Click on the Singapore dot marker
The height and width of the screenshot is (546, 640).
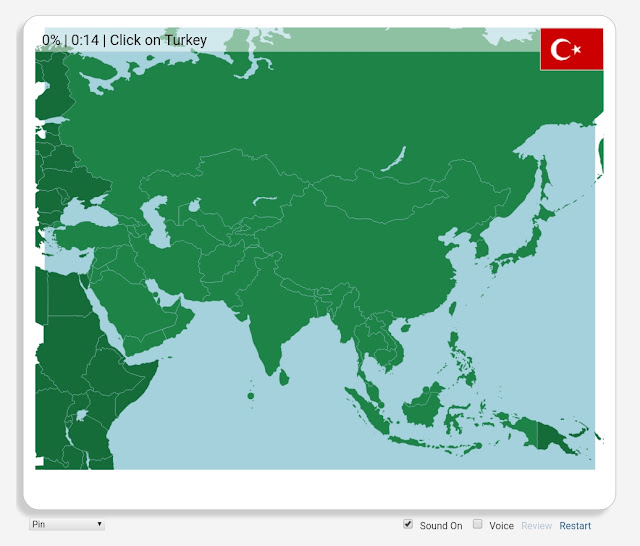pos(380,405)
